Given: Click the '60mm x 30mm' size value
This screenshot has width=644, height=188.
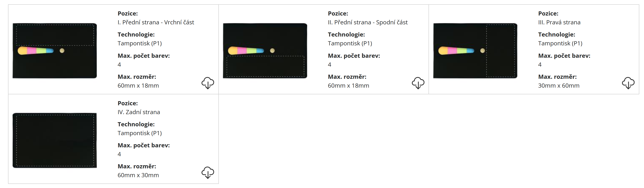Looking at the screenshot, I should pos(138,175).
